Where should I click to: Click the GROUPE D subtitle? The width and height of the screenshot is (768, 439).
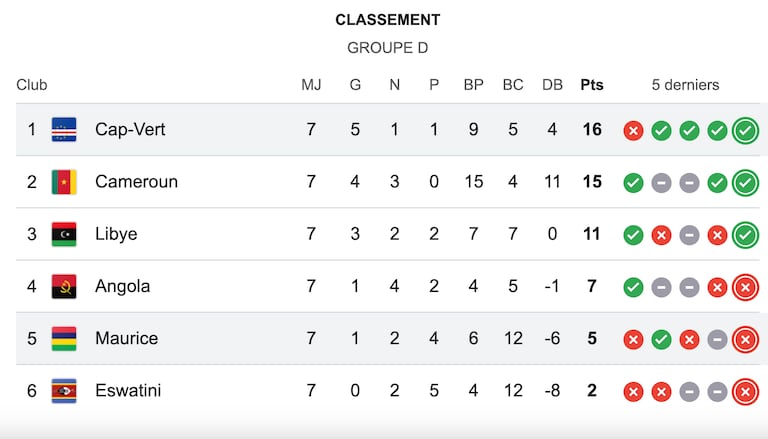[x=387, y=48]
